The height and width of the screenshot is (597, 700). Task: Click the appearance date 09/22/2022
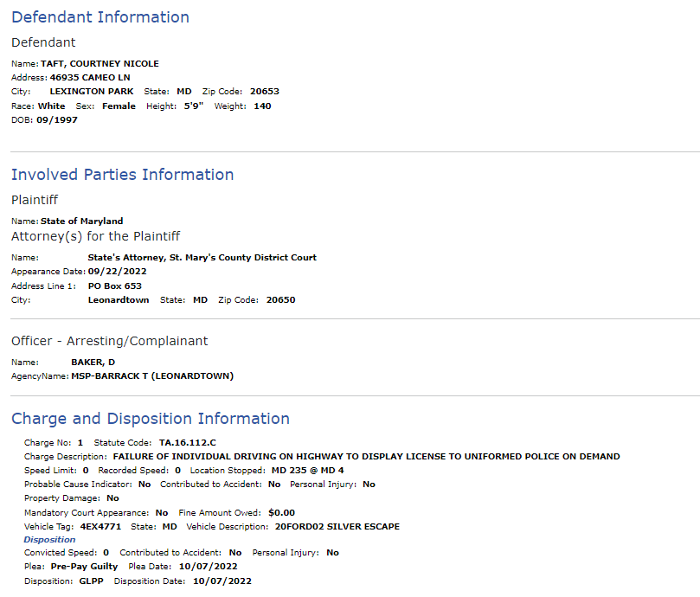tap(117, 271)
